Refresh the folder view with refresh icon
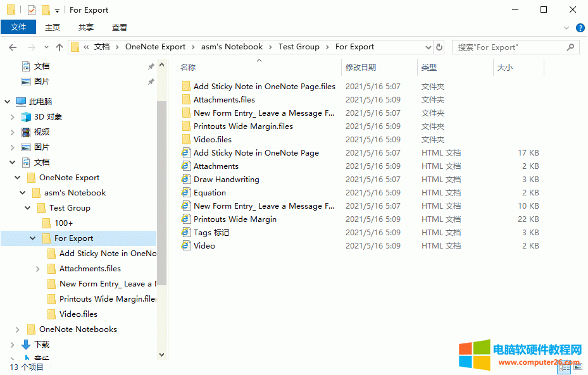The height and width of the screenshot is (375, 588). point(438,47)
